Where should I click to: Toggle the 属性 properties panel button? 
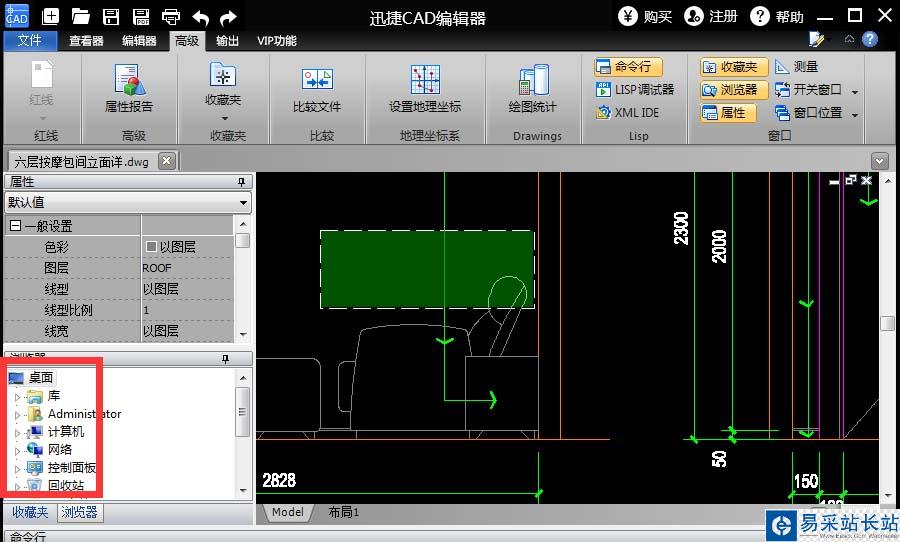pyautogui.click(x=728, y=113)
